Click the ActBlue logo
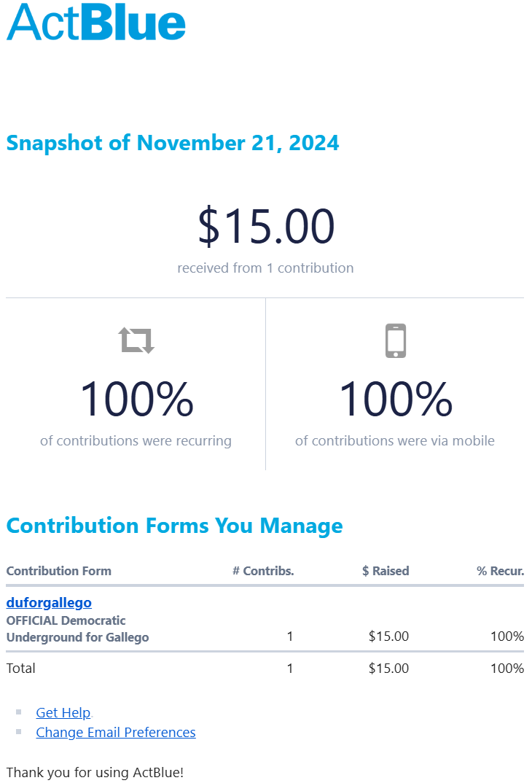532x783 pixels. click(96, 22)
